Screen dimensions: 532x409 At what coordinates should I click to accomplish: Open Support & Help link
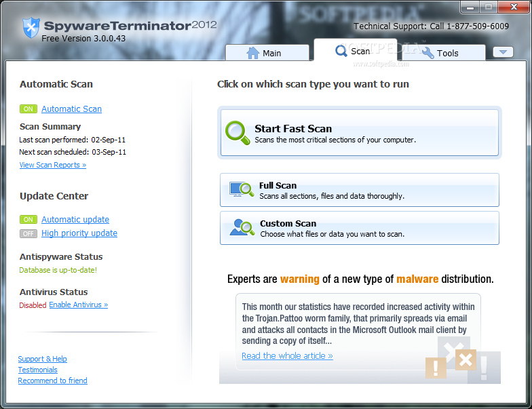point(42,359)
